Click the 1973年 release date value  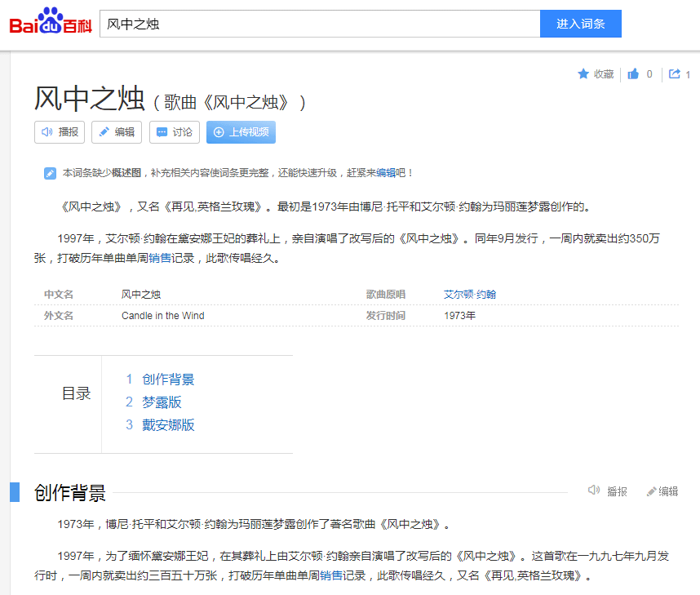pos(460,316)
